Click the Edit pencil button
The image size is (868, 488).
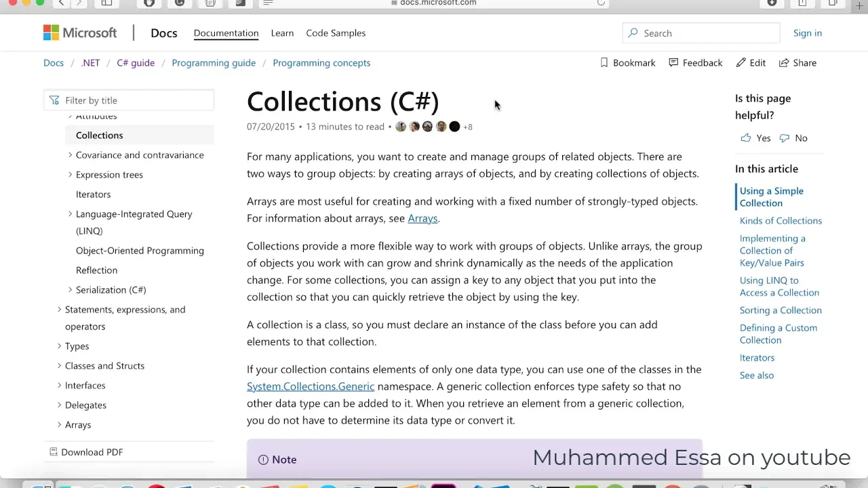[x=751, y=62]
